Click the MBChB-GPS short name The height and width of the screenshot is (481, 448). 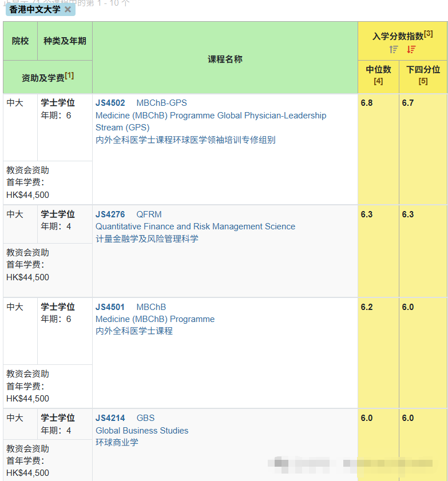(x=162, y=103)
